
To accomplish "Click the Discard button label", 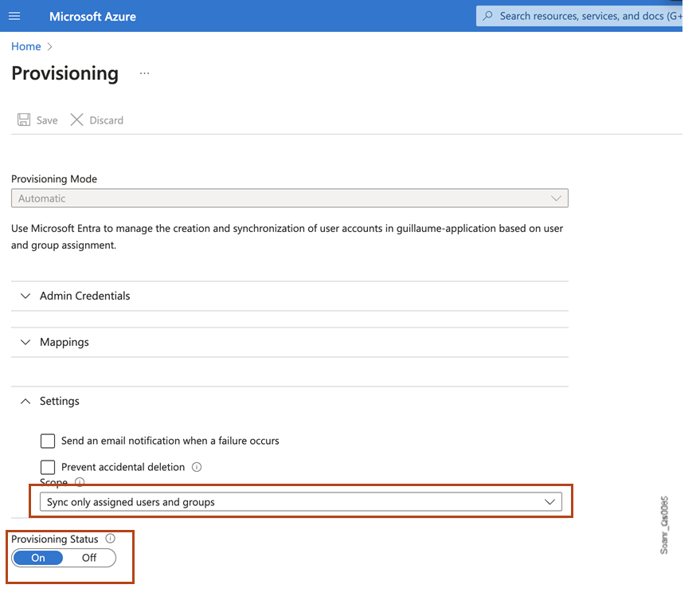I will click(106, 120).
